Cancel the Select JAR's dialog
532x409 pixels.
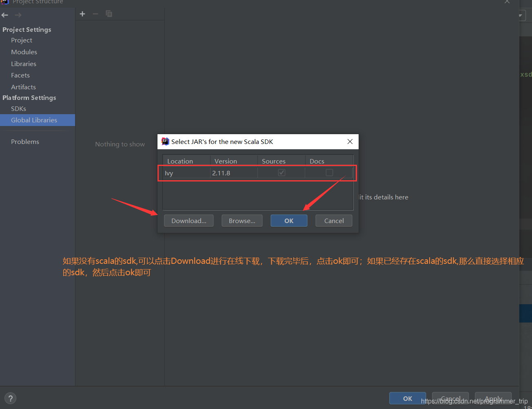334,221
